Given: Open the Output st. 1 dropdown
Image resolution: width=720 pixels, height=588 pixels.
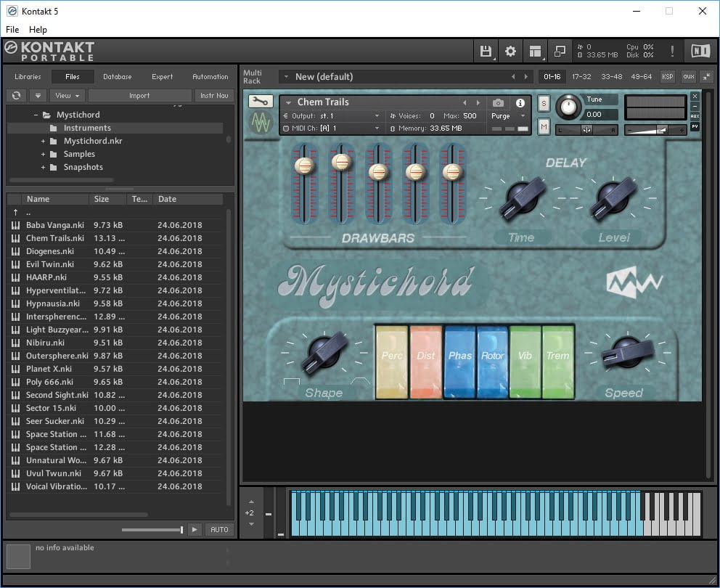Looking at the screenshot, I should click(x=332, y=115).
